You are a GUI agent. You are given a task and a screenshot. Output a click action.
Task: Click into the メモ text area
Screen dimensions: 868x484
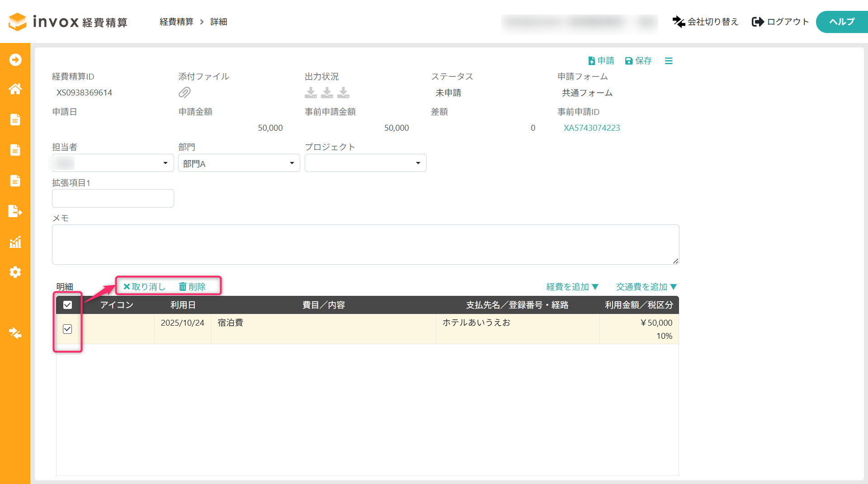click(x=365, y=244)
